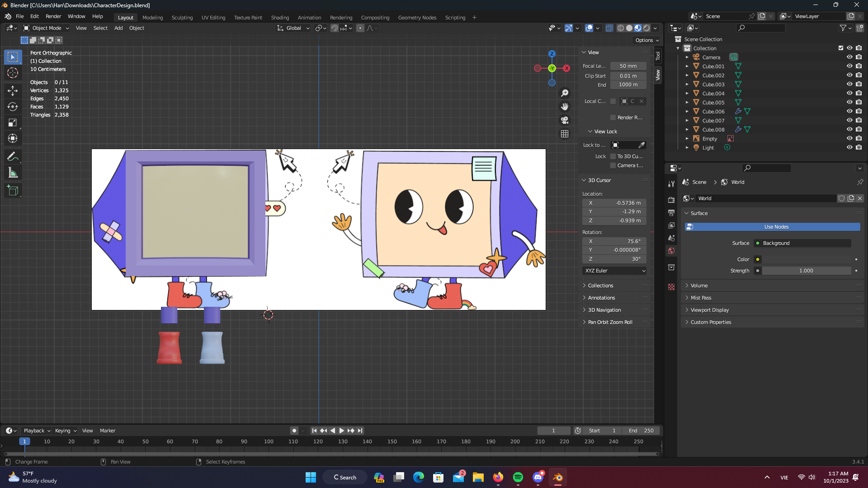Open Spotify from the taskbar
This screenshot has height=488, width=868.
click(518, 478)
